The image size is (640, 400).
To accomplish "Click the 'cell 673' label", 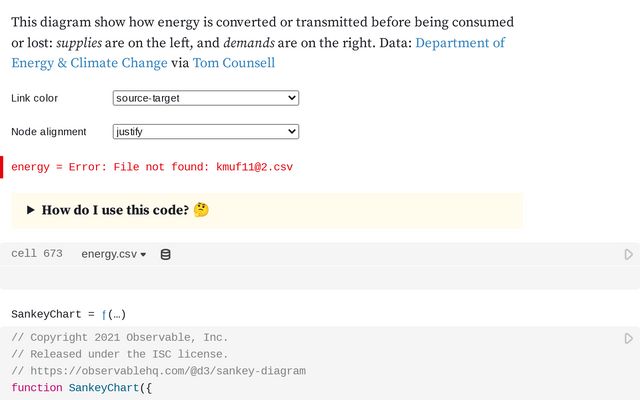I will click(x=37, y=254).
